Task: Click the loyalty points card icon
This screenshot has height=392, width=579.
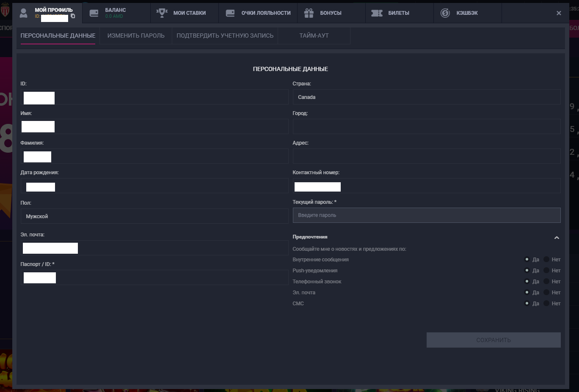Action: (230, 13)
